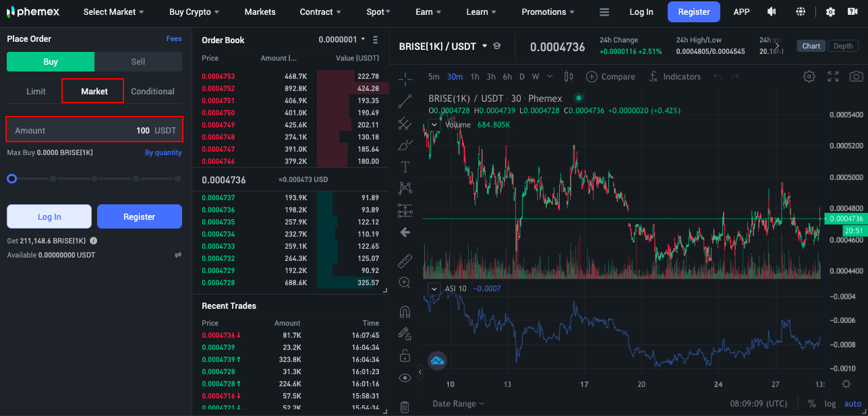Hide all drawings with the eye icon
The image size is (868, 416).
point(405,378)
